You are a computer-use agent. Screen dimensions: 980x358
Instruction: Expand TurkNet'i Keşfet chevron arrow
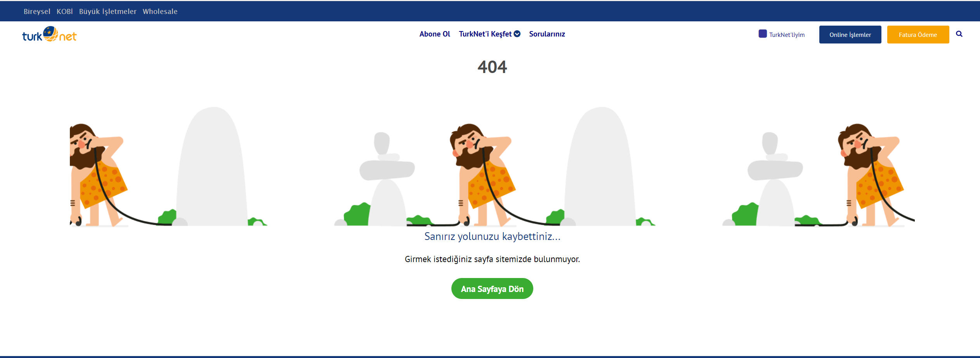[517, 34]
